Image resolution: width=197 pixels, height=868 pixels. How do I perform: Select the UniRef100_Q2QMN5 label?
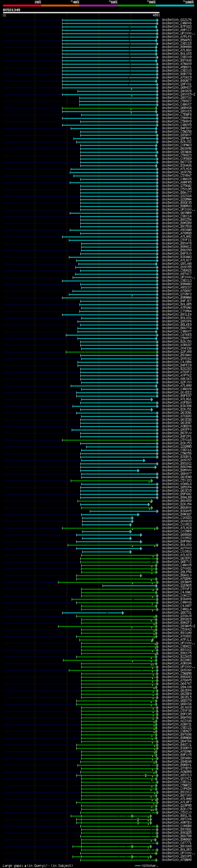pos(177,446)
